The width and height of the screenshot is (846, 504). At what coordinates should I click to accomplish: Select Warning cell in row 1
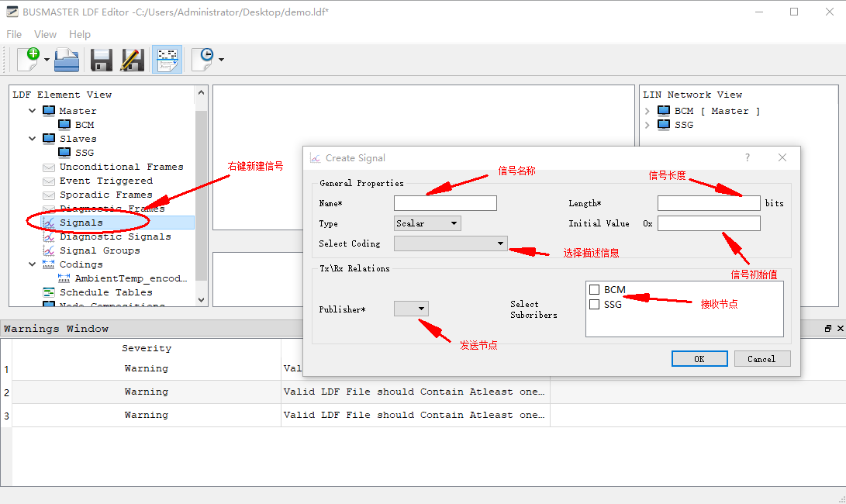[x=147, y=368]
